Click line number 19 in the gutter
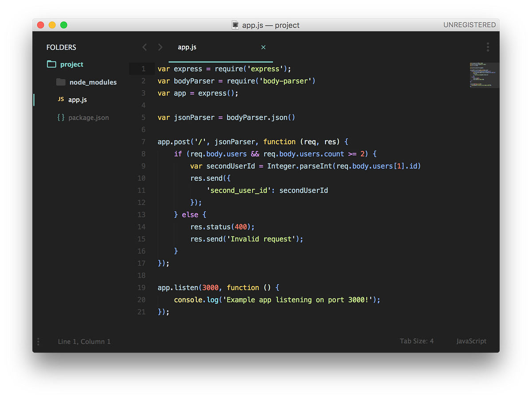This screenshot has width=532, height=399. (x=141, y=287)
